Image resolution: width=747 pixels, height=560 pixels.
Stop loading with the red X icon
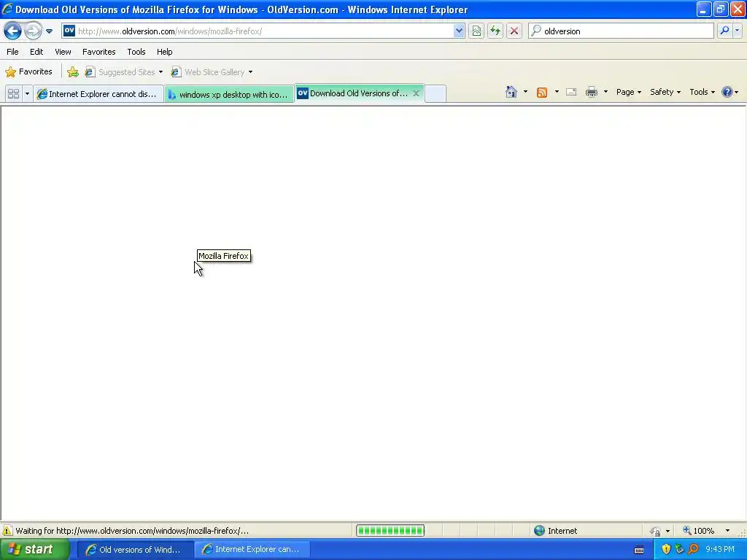514,31
